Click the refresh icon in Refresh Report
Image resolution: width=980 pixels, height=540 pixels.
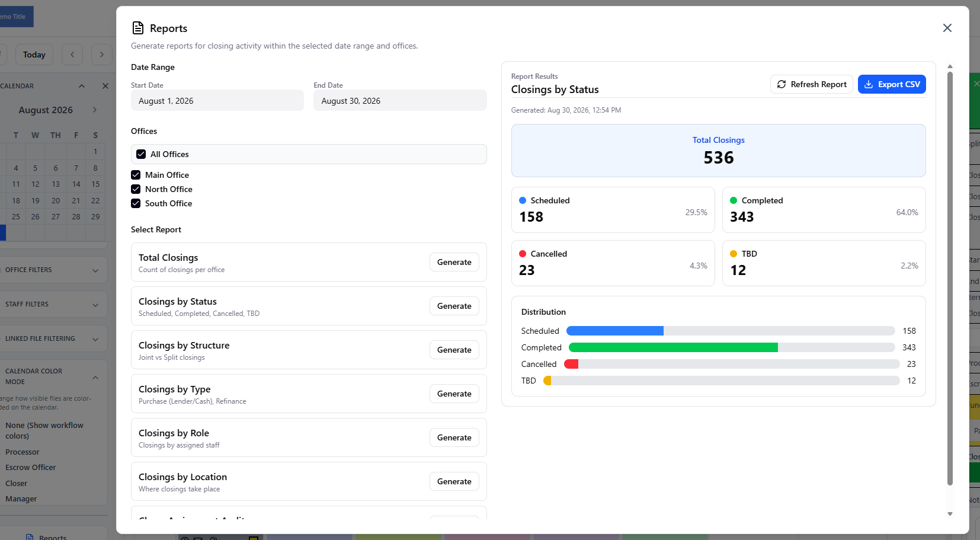pyautogui.click(x=782, y=84)
